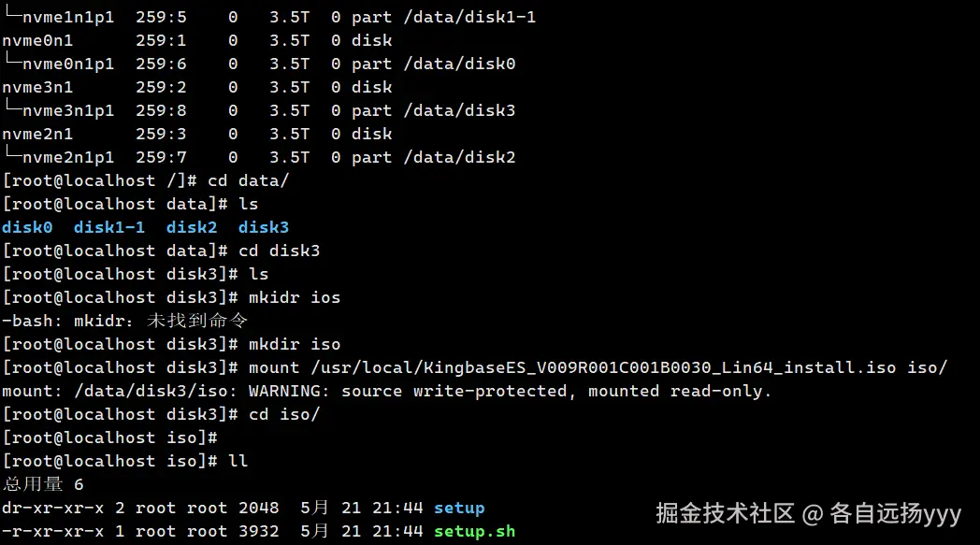980x545 pixels.
Task: Click the blue setup directory entry
Action: click(x=459, y=508)
